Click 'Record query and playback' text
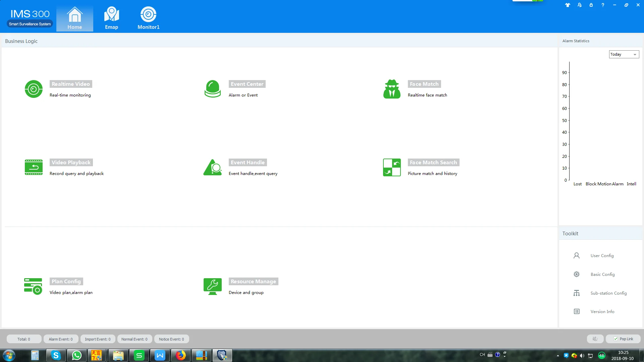 point(76,174)
